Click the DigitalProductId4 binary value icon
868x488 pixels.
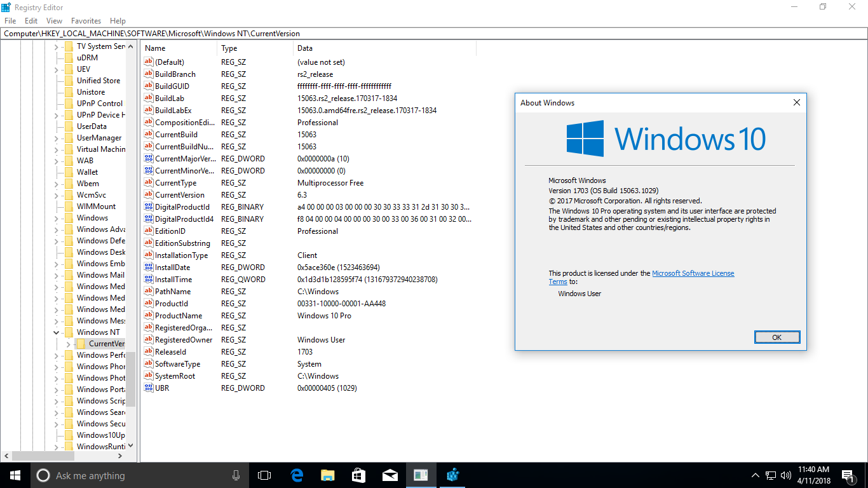click(149, 219)
